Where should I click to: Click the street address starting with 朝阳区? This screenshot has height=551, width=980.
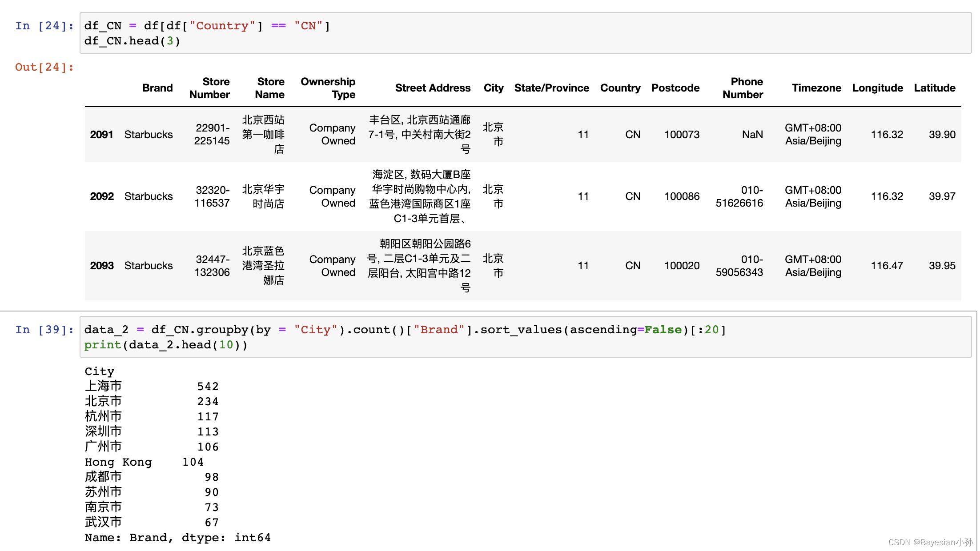point(419,266)
